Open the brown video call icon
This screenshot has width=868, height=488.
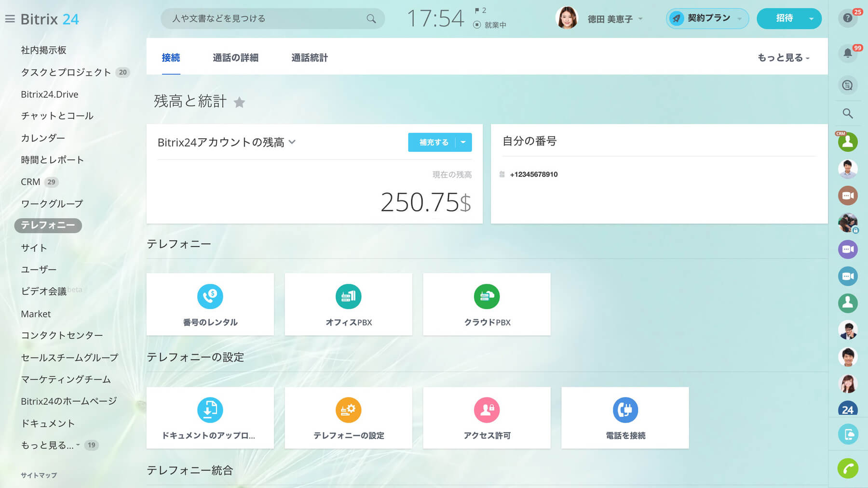tap(848, 196)
